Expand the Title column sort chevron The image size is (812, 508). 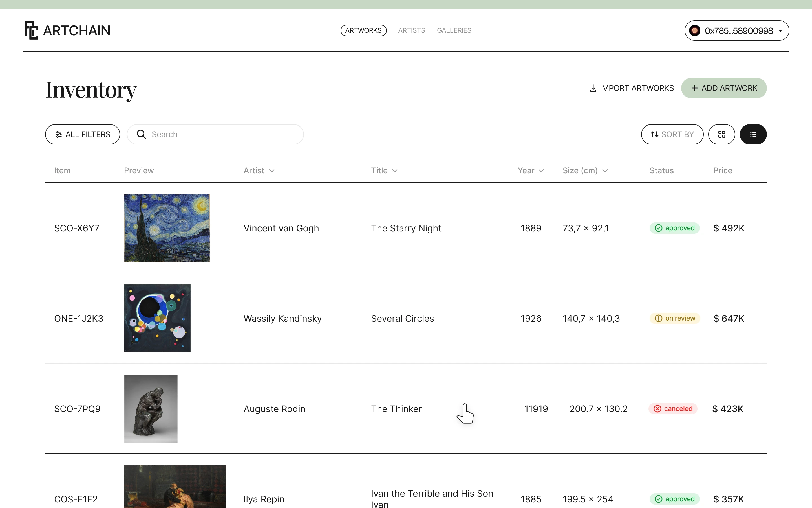pos(395,171)
